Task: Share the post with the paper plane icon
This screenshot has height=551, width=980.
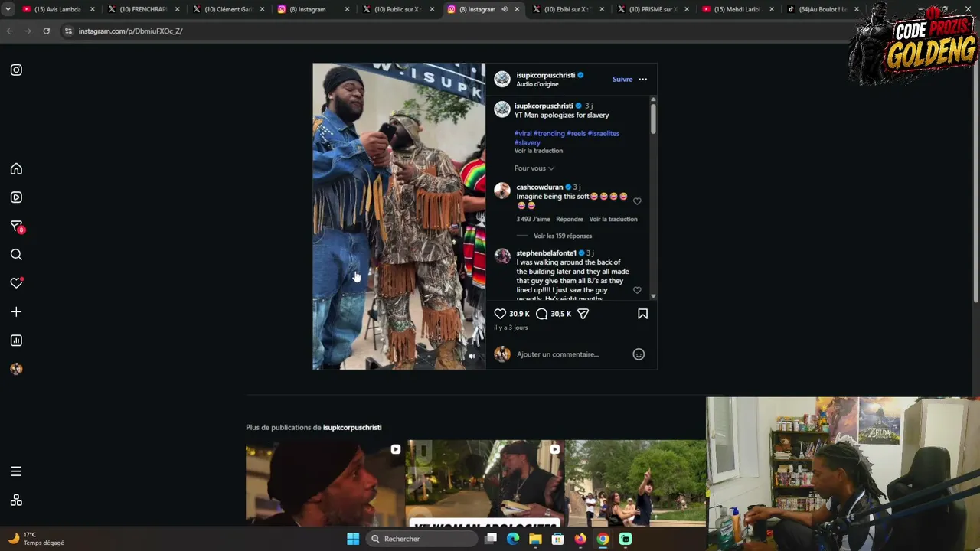Action: (x=583, y=314)
